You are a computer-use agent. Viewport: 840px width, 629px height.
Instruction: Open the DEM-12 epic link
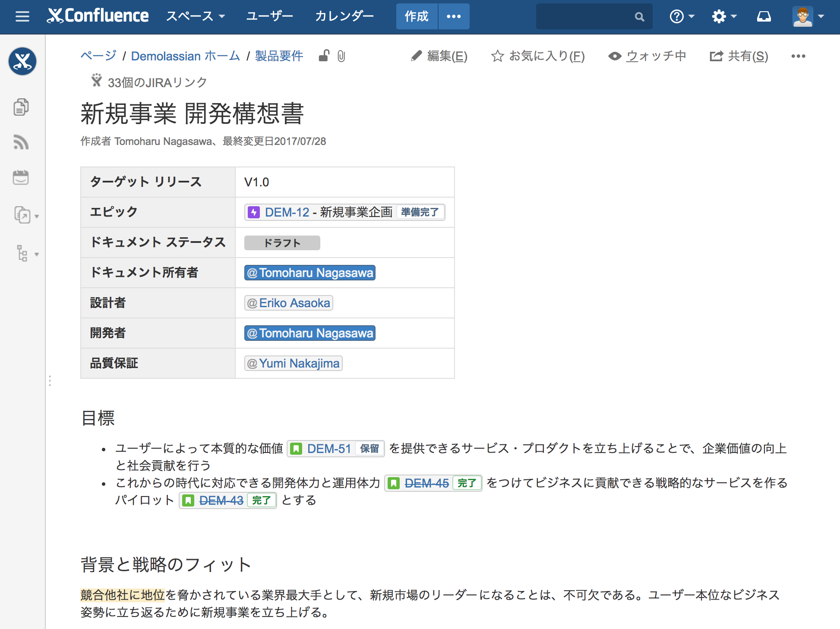coord(287,212)
